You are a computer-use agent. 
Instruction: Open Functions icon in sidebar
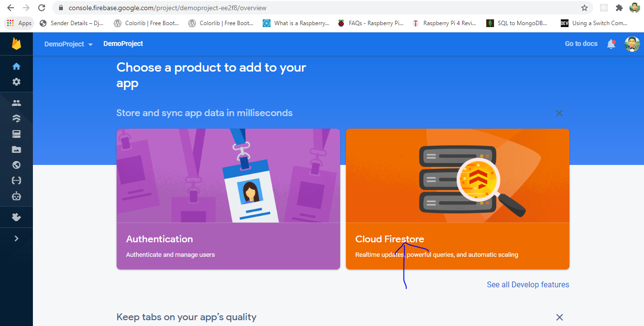pos(16,180)
